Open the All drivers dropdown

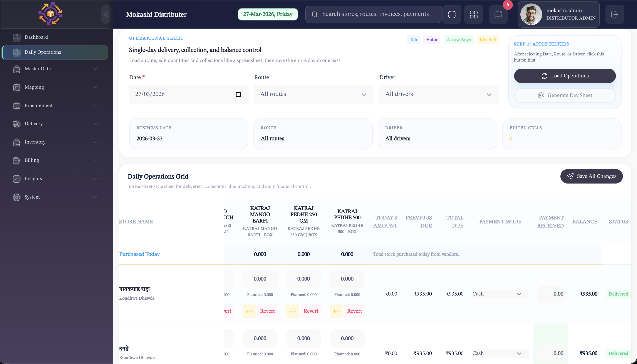point(438,94)
